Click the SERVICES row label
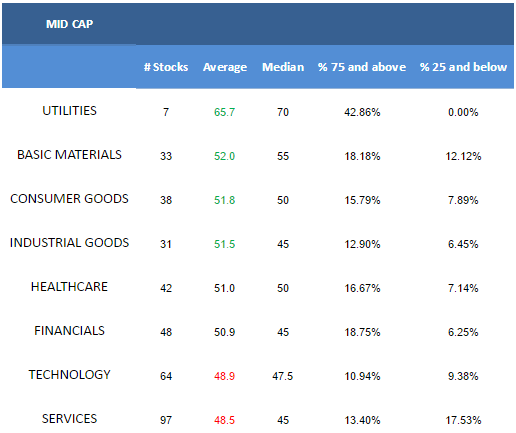This screenshot has height=433, width=516. point(69,419)
